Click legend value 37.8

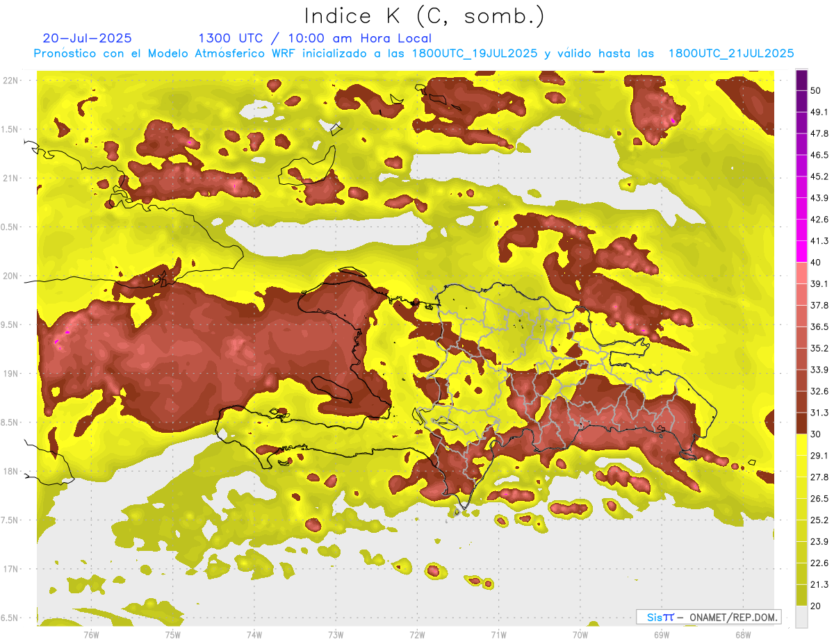pos(819,305)
